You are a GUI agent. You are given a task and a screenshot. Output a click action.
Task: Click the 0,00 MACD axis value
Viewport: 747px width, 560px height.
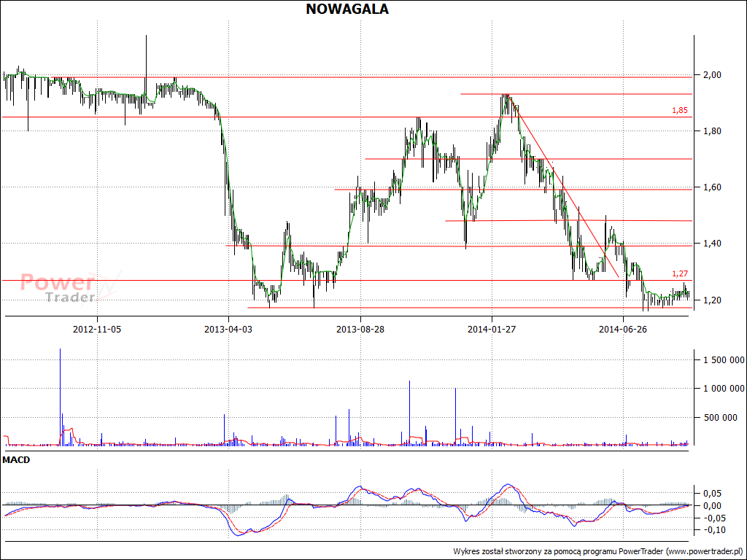[713, 506]
